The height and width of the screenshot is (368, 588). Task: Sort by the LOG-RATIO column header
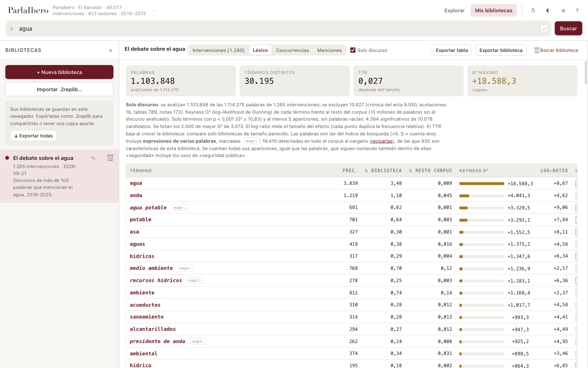coord(554,171)
